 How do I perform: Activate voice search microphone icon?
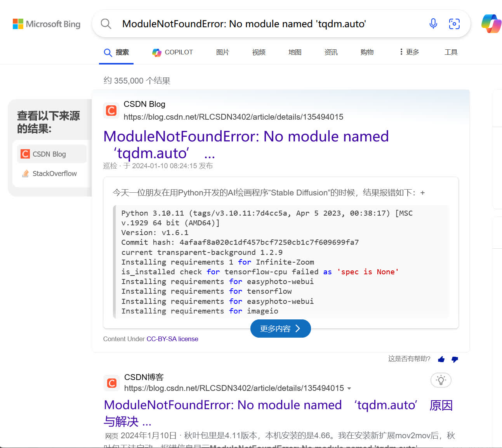(x=433, y=24)
